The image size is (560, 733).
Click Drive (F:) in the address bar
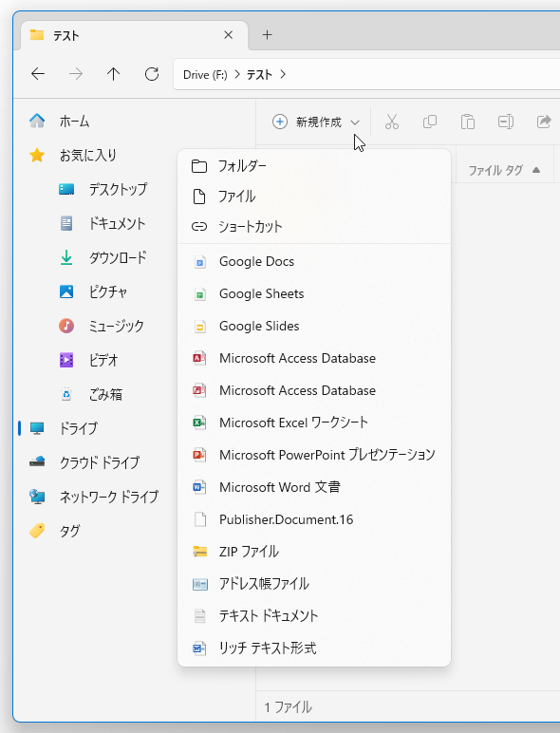coord(205,75)
